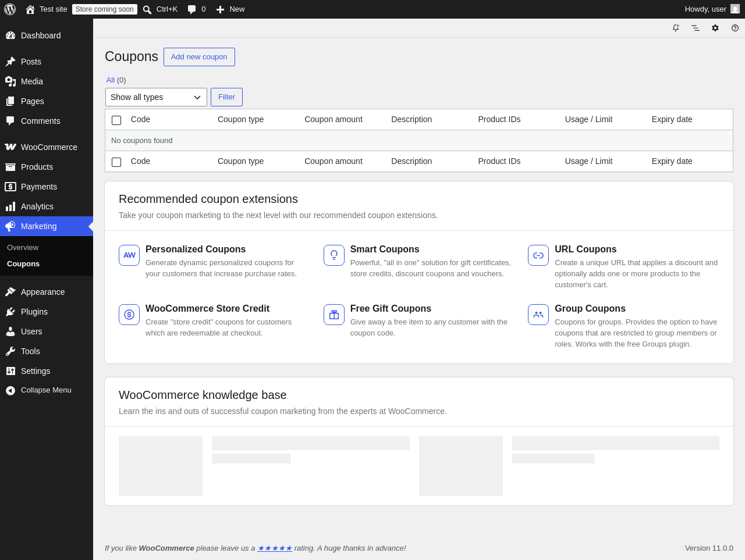Tick the select-all checkbox in table footer
Screen dimensions: 745x560
click(x=116, y=162)
